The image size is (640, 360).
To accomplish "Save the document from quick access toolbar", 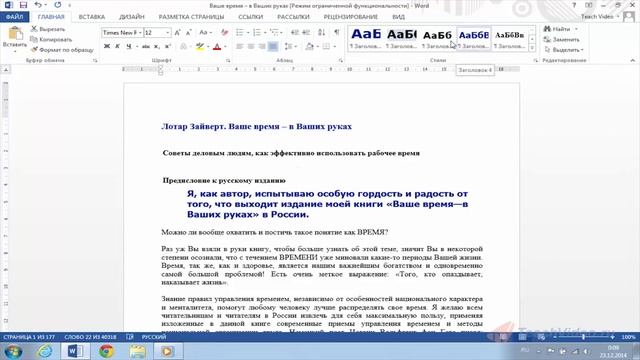I will pyautogui.click(x=23, y=5).
